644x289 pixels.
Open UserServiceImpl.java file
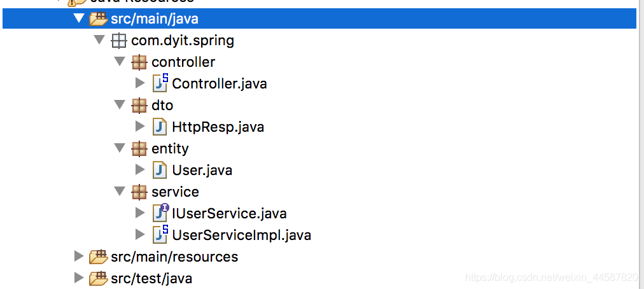pyautogui.click(x=242, y=236)
